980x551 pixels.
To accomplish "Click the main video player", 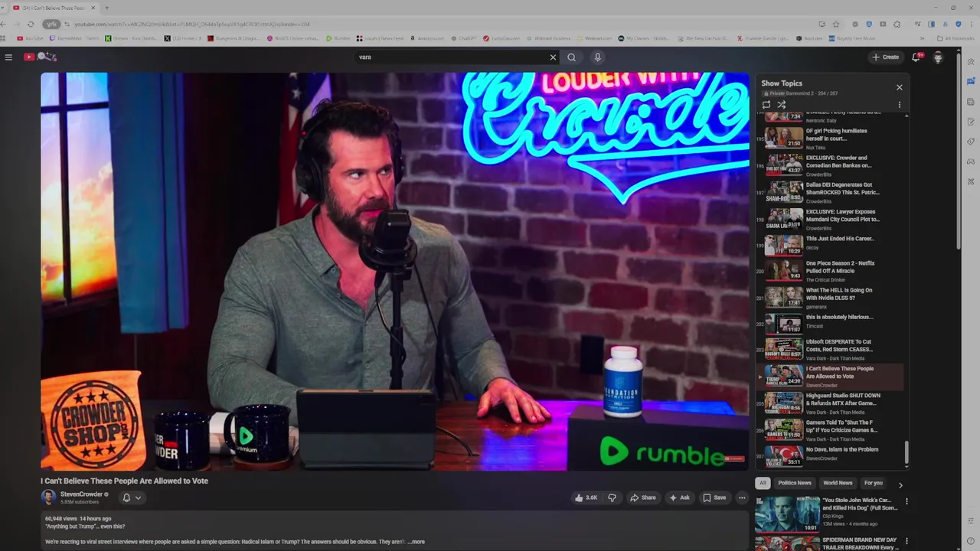I will (x=394, y=271).
